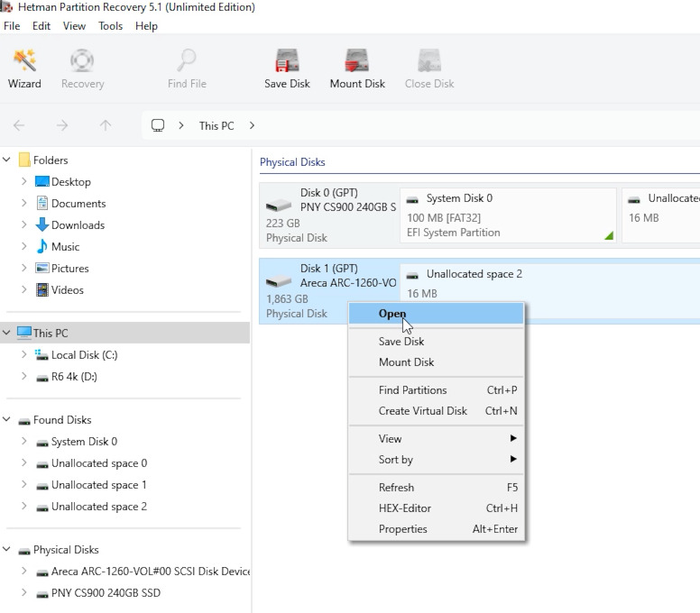Select the System Disk 0 EFI partition tile

508,215
